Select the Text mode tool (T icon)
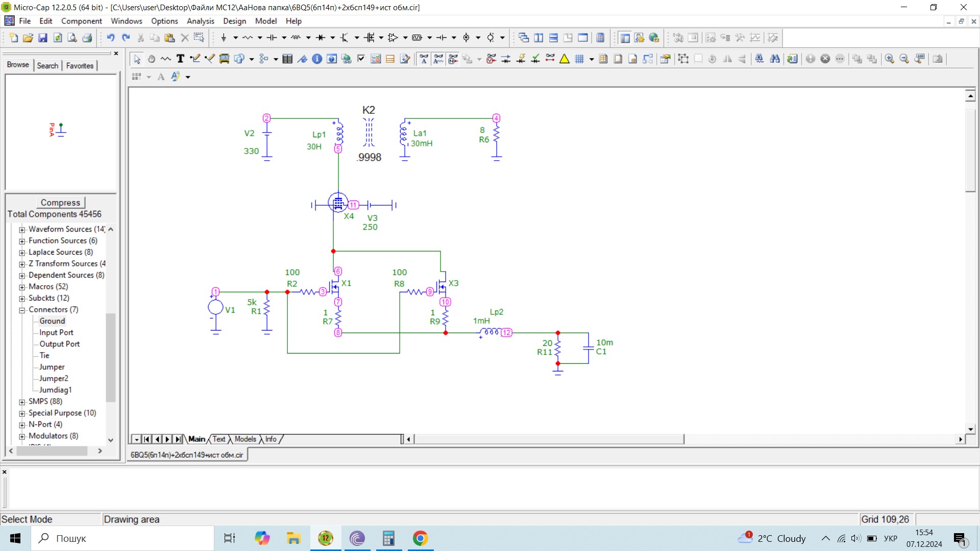Image resolution: width=980 pixels, height=551 pixels. point(180,59)
